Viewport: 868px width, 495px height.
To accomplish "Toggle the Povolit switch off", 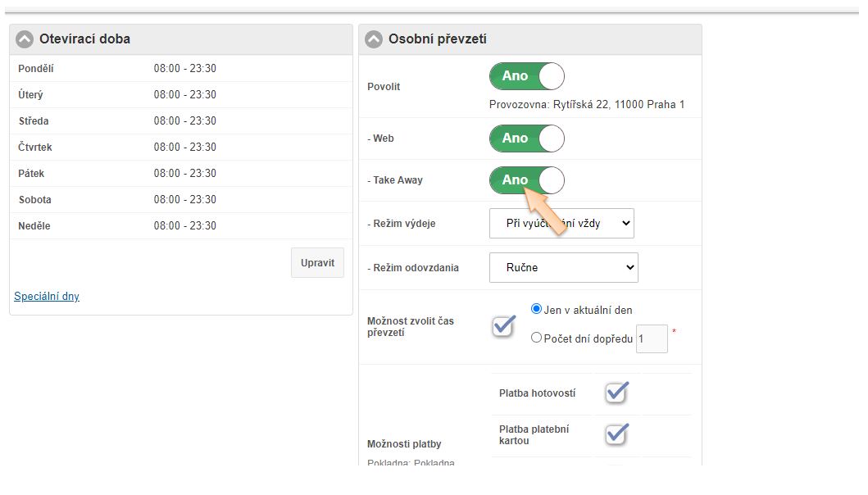I will (x=526, y=76).
